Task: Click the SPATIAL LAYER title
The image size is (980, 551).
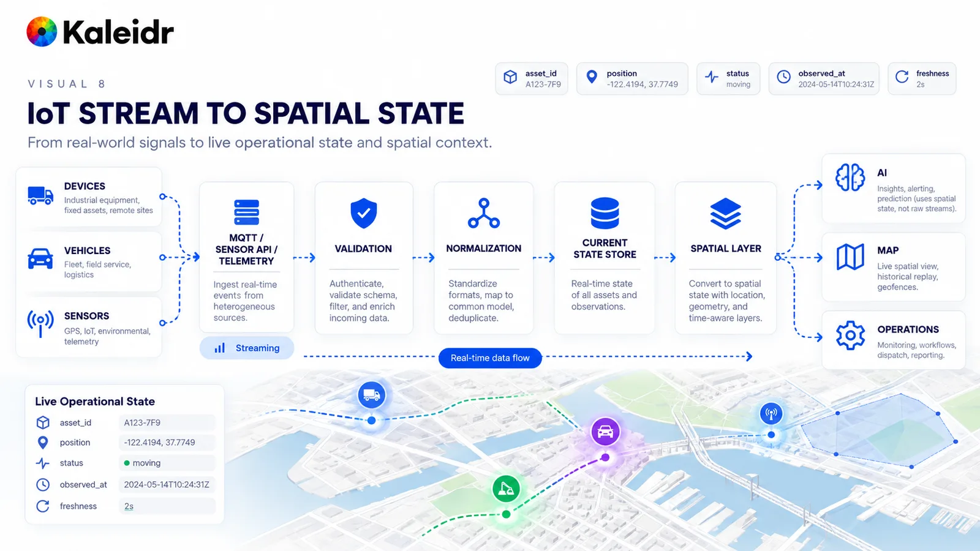Action: [x=726, y=249]
